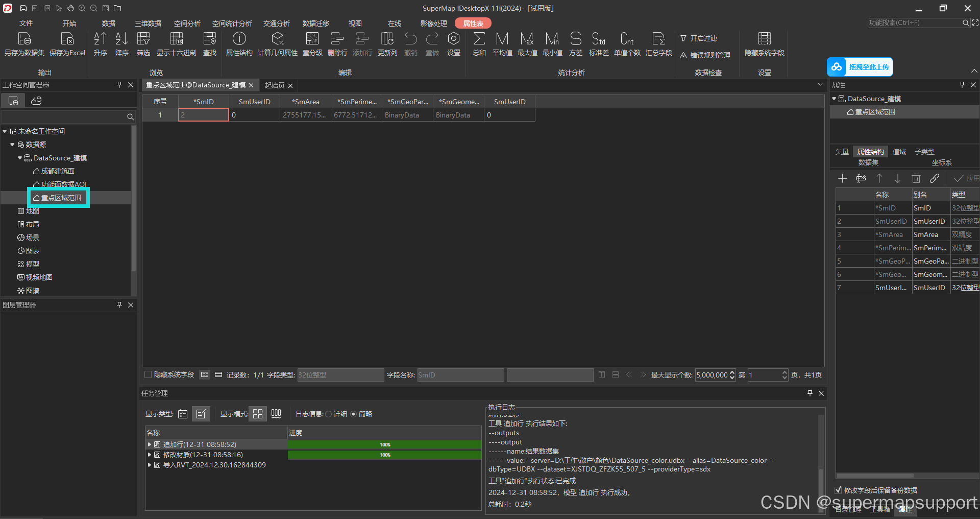
Task: Compute 方差 variance statistic
Action: (576, 39)
